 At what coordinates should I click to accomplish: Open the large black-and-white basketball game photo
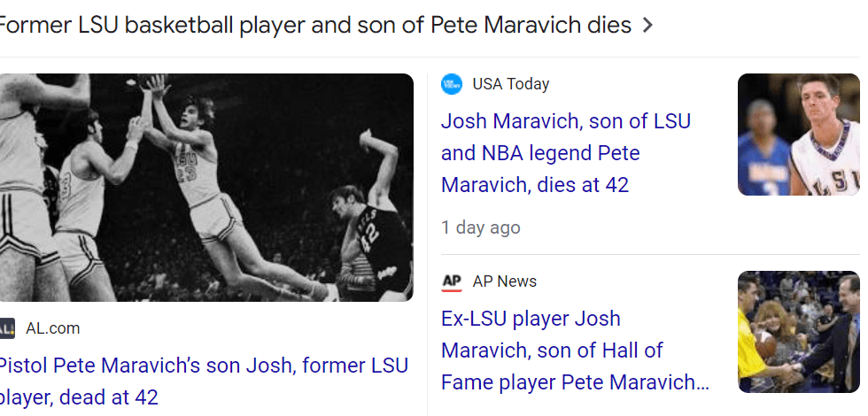coord(205,187)
